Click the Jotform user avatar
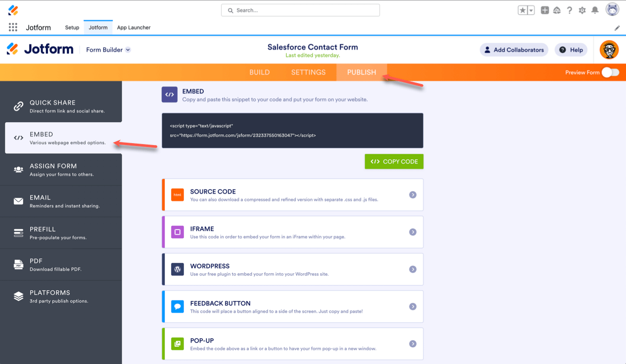 pos(609,49)
